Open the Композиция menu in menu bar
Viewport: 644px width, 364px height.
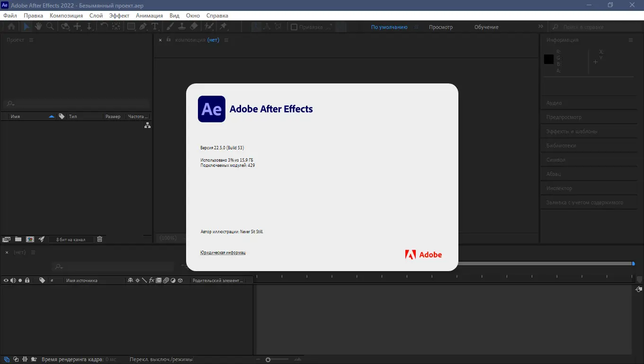point(66,15)
